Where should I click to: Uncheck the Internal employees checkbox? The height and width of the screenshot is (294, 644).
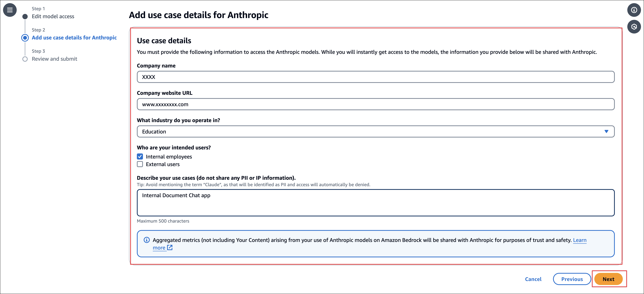pyautogui.click(x=140, y=156)
